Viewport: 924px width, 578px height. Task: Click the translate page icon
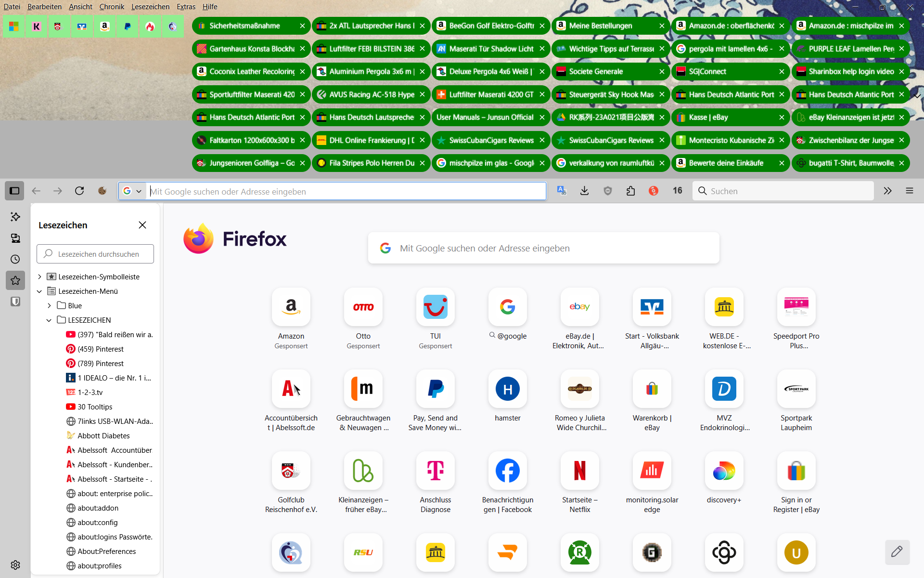point(561,191)
